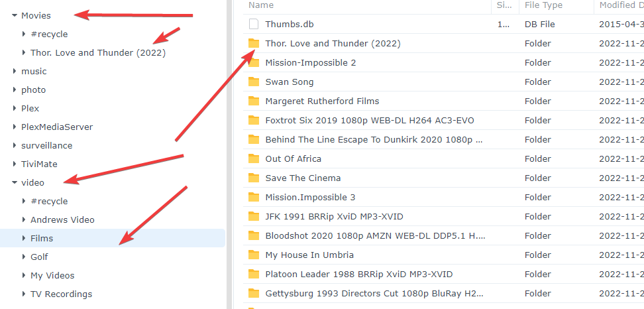Select Movies in the folder tree
Image resolution: width=644 pixels, height=309 pixels.
pos(36,16)
